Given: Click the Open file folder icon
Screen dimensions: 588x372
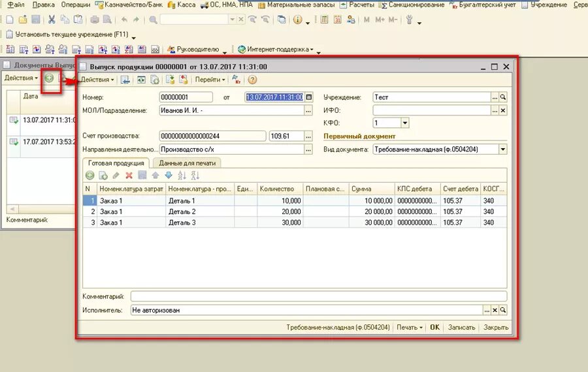Looking at the screenshot, I should pyautogui.click(x=23, y=20).
